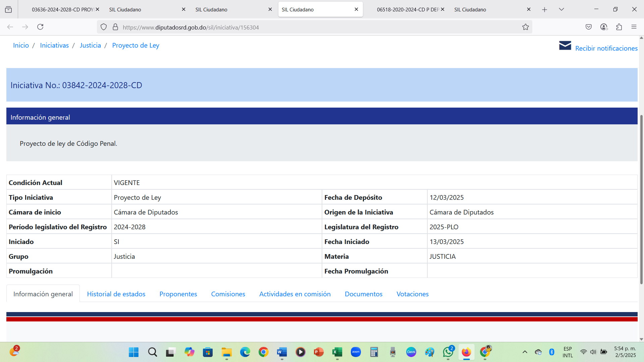
Task: Go to the Iniciativas breadcrumb link
Action: tap(54, 45)
